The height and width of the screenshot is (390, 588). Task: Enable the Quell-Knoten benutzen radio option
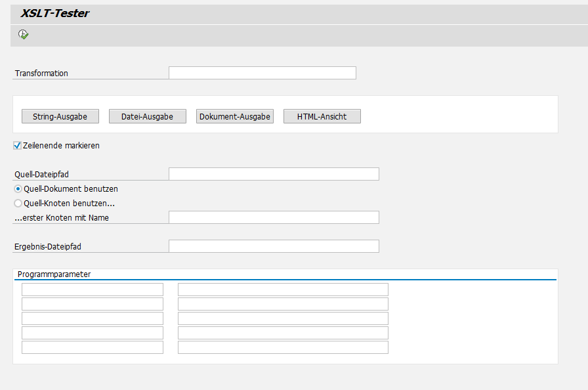(18, 204)
